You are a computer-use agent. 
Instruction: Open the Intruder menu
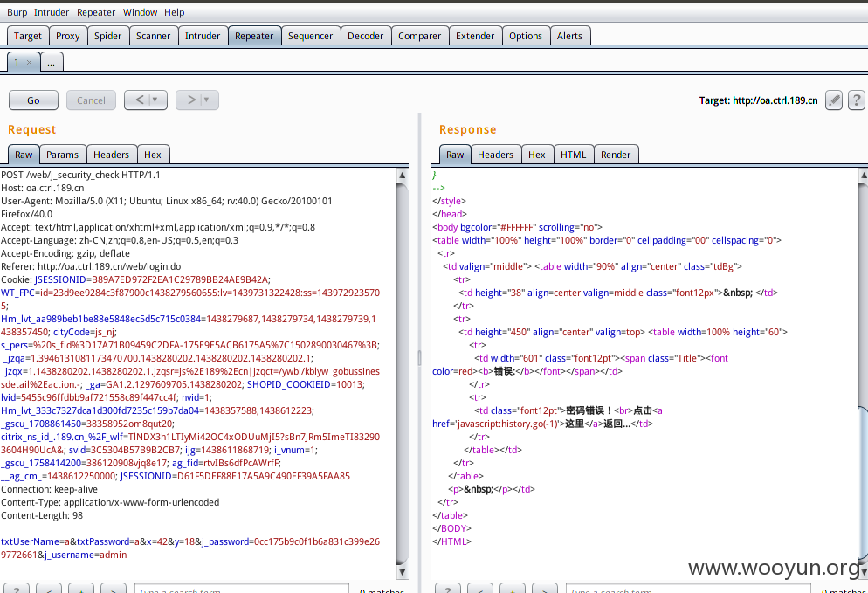pos(52,12)
